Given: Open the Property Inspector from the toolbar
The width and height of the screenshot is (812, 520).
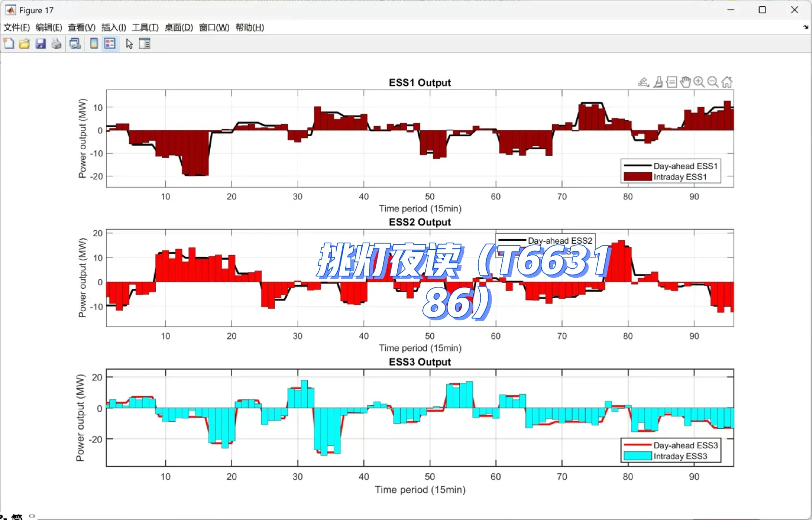Looking at the screenshot, I should tap(145, 44).
